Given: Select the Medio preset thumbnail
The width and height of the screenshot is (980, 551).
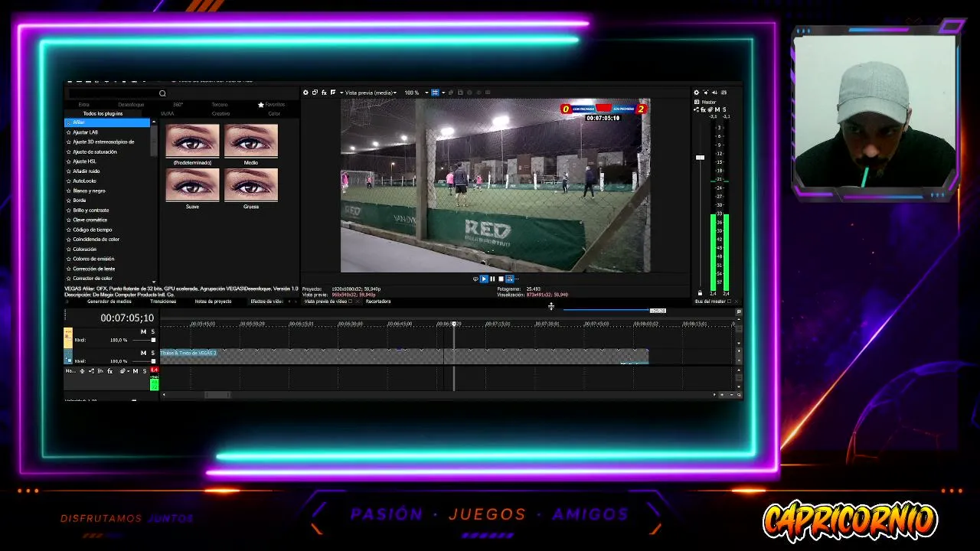Looking at the screenshot, I should tap(251, 141).
